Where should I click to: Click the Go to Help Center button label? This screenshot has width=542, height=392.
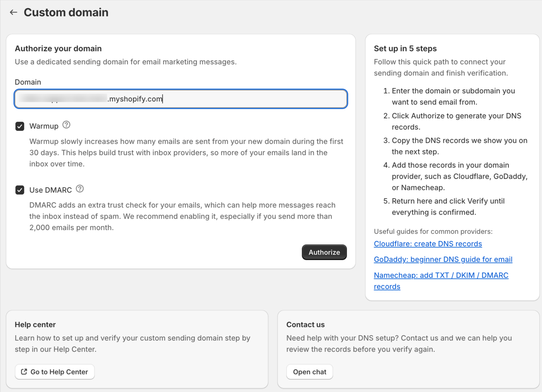(x=59, y=372)
